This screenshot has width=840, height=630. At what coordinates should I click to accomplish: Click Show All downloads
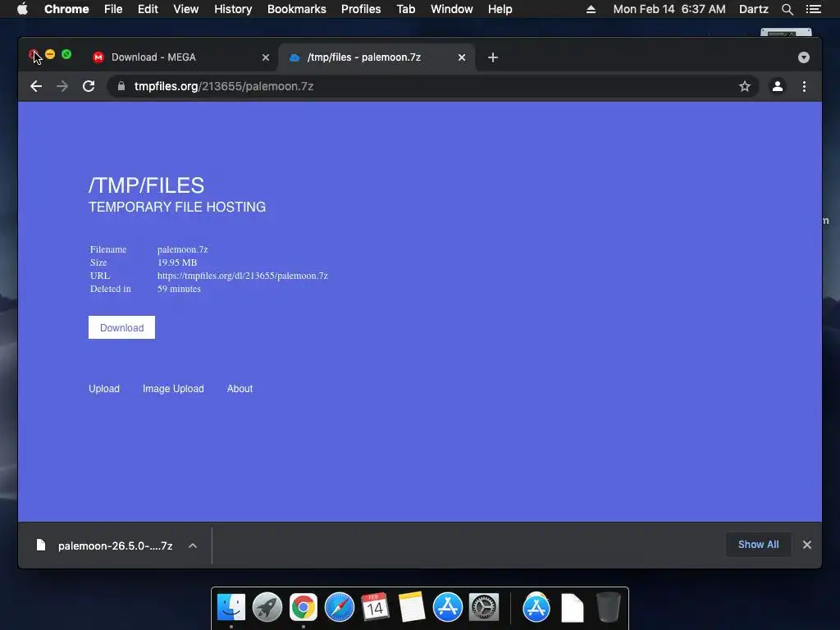[x=759, y=545]
